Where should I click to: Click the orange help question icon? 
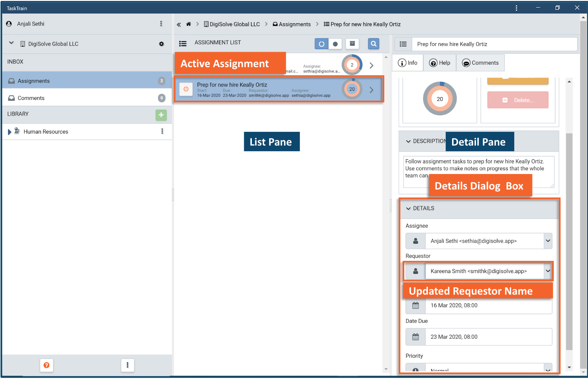pos(46,365)
